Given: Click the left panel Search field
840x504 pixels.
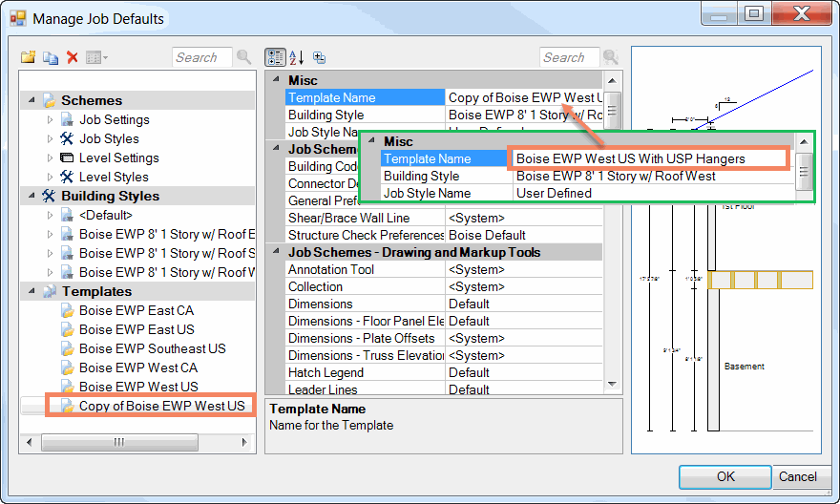Looking at the screenshot, I should point(202,57).
